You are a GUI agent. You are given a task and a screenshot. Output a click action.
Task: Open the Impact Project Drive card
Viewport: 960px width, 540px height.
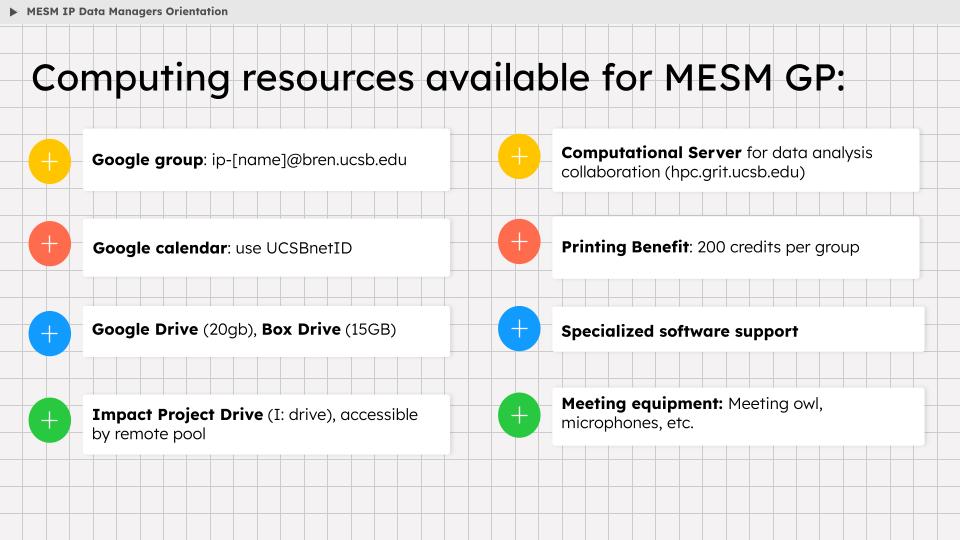[x=266, y=424]
